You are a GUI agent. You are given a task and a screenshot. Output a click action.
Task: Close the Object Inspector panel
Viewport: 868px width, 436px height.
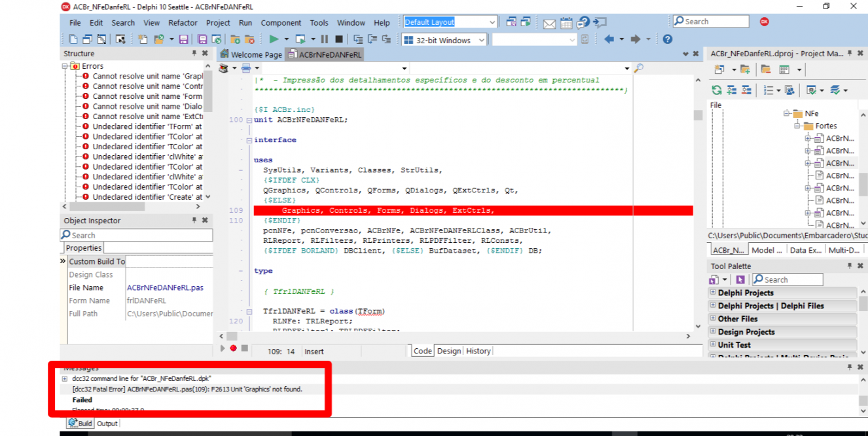(205, 221)
